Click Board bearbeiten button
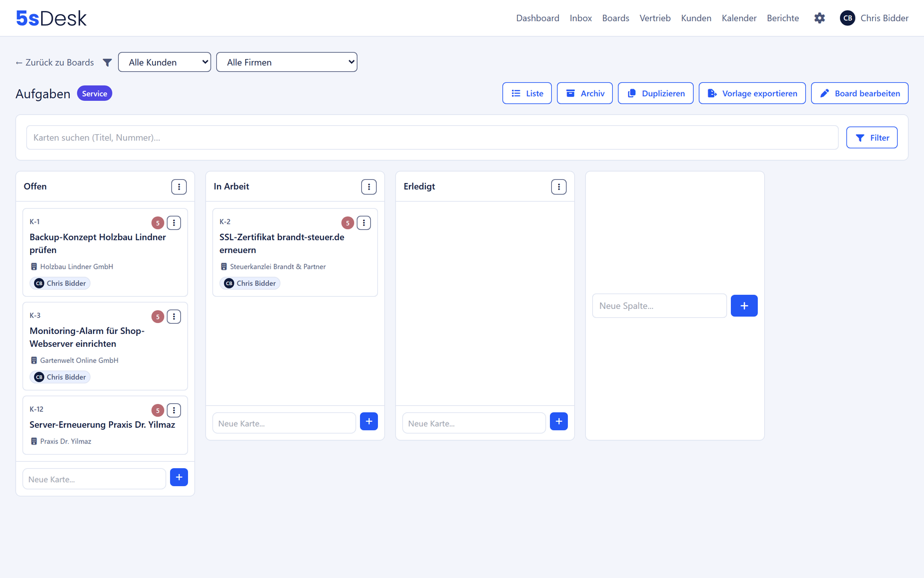924x578 pixels. point(860,93)
